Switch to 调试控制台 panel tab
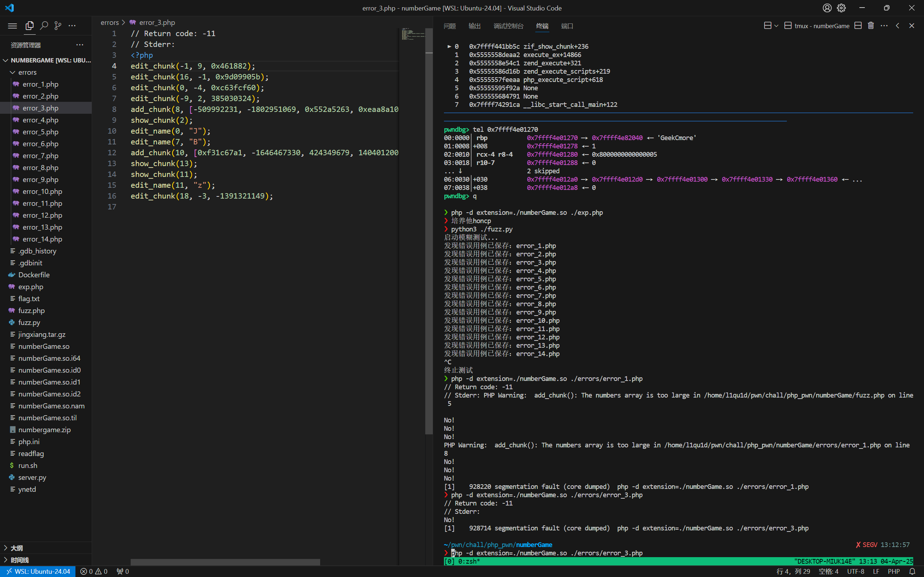The height and width of the screenshot is (577, 924). (508, 26)
